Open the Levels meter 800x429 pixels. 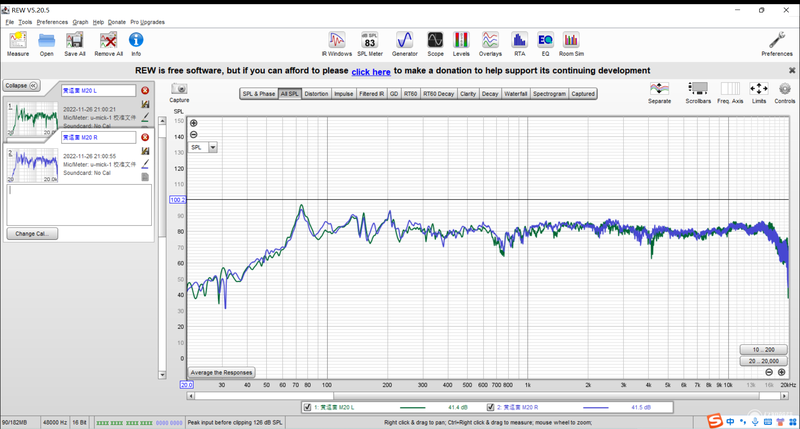(x=461, y=43)
